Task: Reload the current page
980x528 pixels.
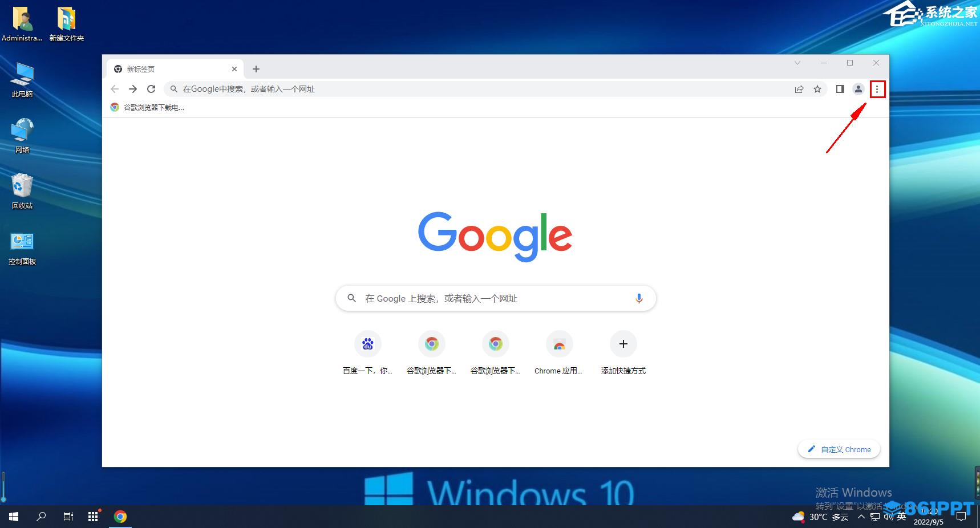Action: 151,89
